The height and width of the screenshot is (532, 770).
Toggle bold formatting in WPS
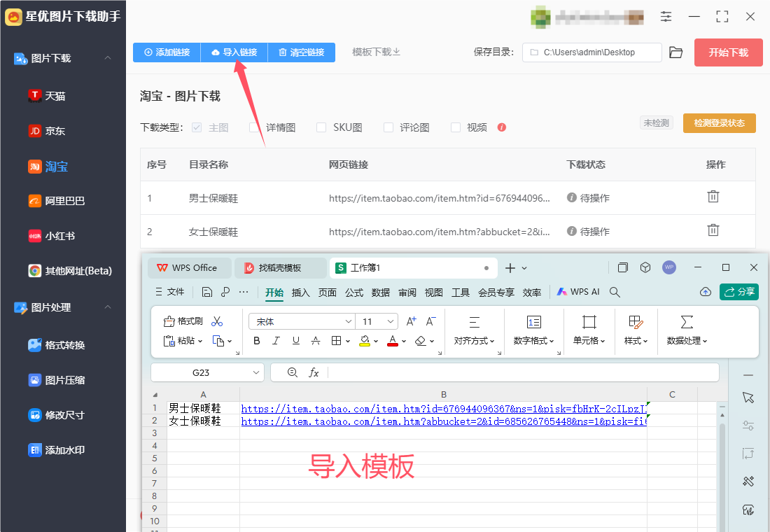(x=257, y=341)
